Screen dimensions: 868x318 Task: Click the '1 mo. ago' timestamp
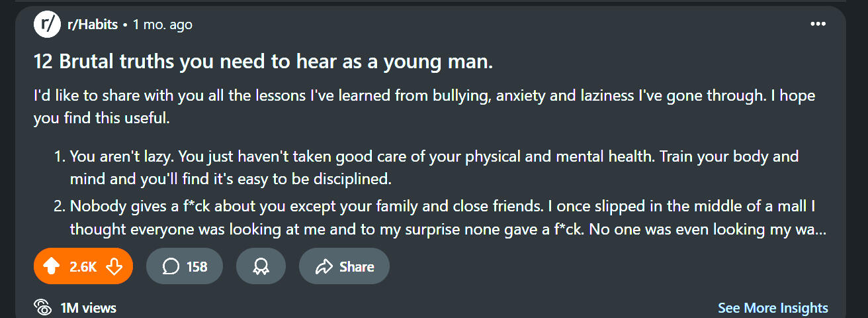point(163,25)
